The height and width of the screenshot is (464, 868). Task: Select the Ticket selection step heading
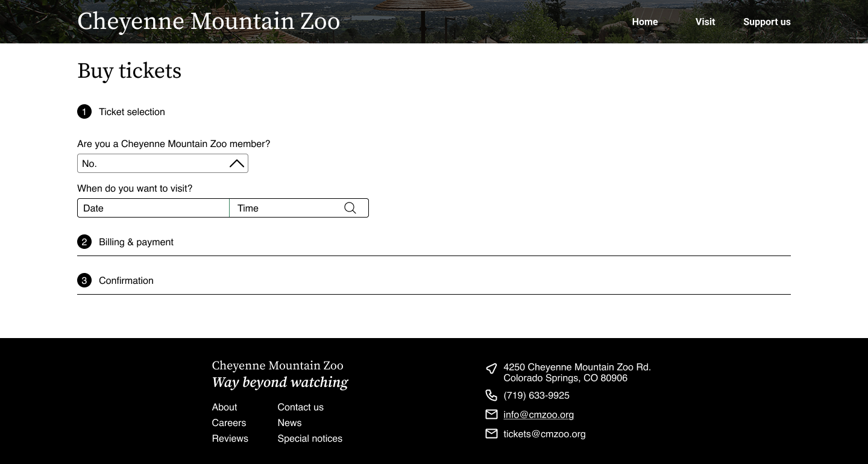click(x=132, y=111)
